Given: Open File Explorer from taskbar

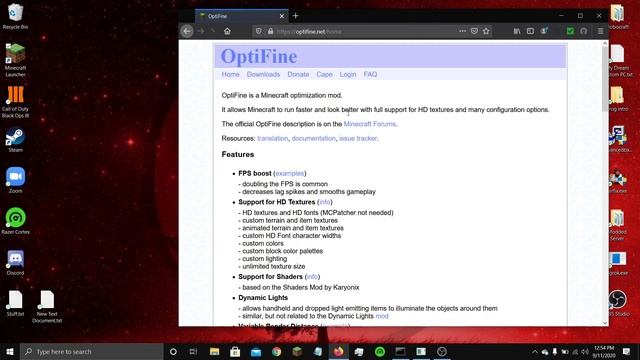Looking at the screenshot, I should point(214,351).
